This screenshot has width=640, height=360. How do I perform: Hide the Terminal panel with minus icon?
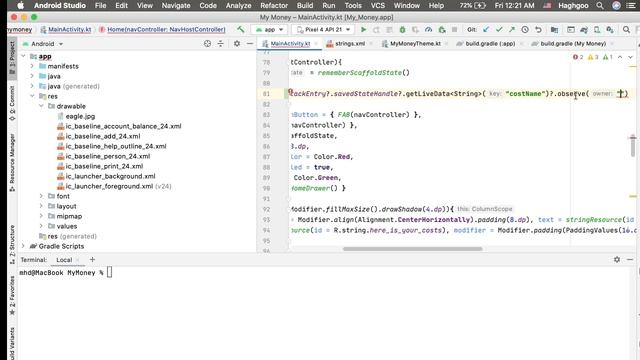click(x=630, y=260)
